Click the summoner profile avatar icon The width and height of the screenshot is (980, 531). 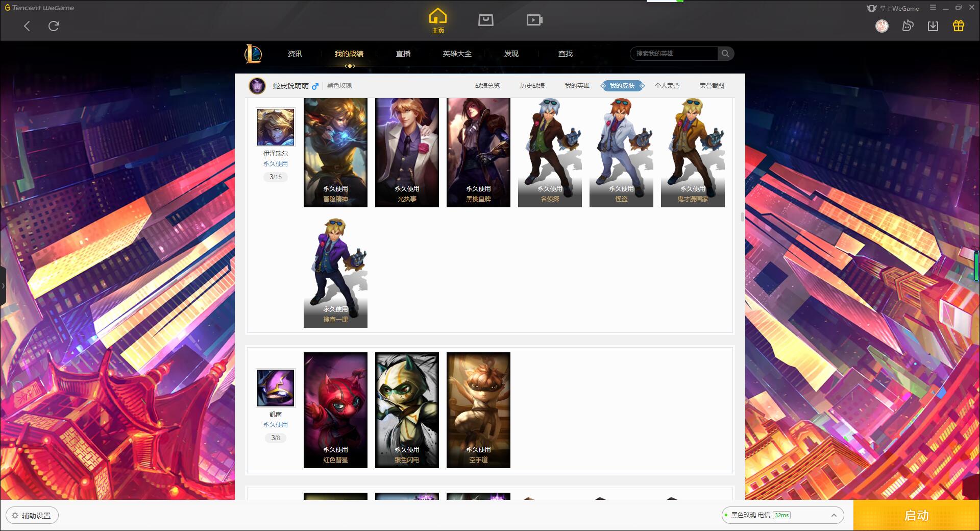pos(257,86)
